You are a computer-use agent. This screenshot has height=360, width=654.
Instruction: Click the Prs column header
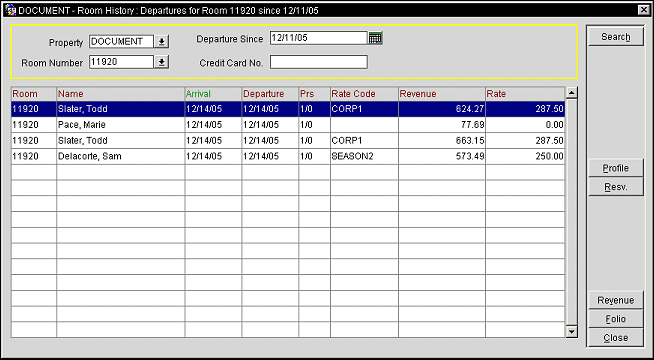[x=314, y=94]
